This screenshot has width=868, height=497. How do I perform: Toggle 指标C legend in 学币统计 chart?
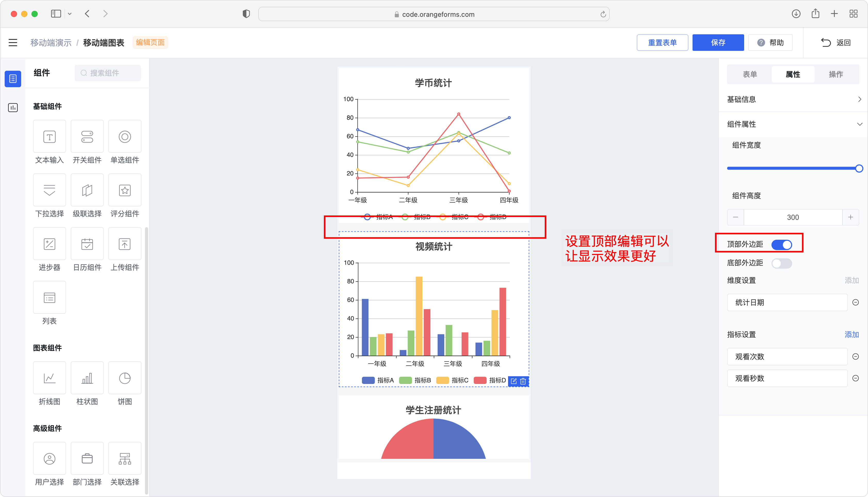pos(453,217)
